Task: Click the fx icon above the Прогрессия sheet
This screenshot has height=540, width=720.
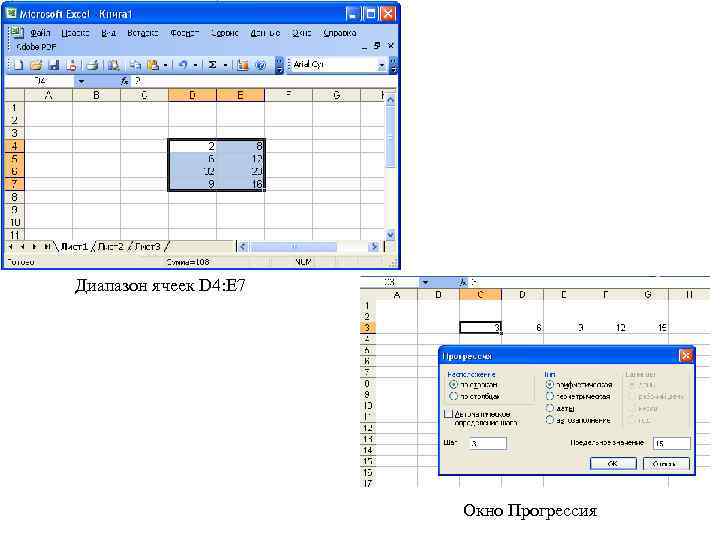Action: click(x=463, y=282)
